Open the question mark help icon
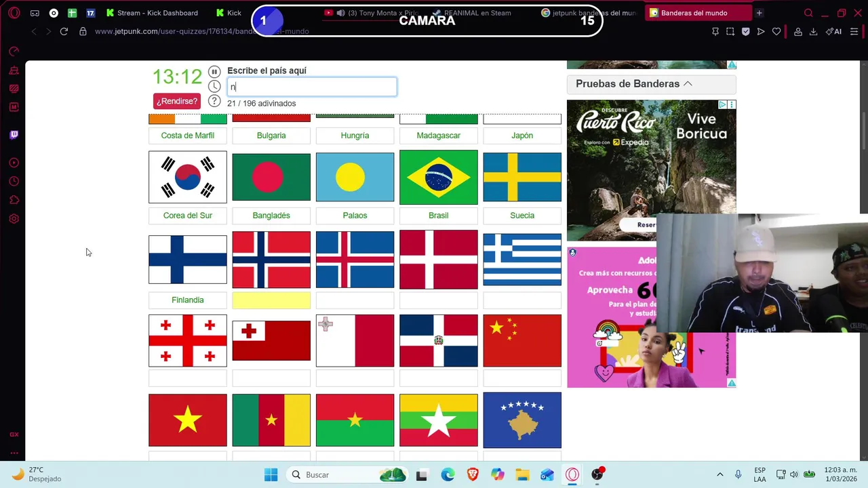 (x=214, y=101)
